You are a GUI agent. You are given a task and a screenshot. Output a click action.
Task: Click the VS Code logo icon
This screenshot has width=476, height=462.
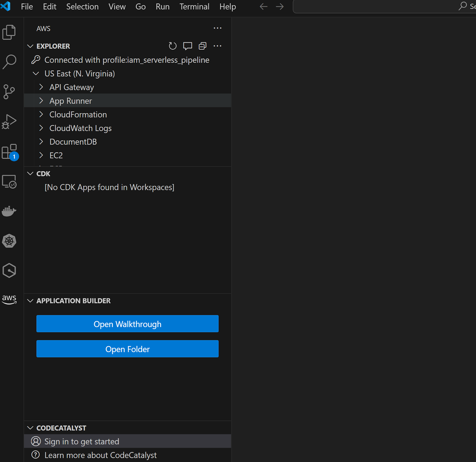pyautogui.click(x=5, y=6)
